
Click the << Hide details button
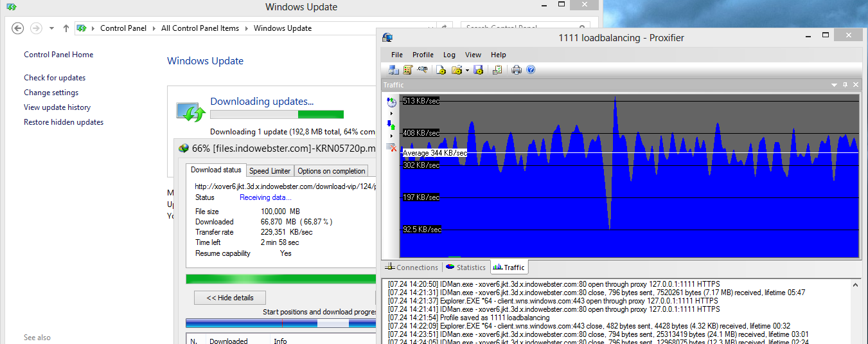pos(230,298)
